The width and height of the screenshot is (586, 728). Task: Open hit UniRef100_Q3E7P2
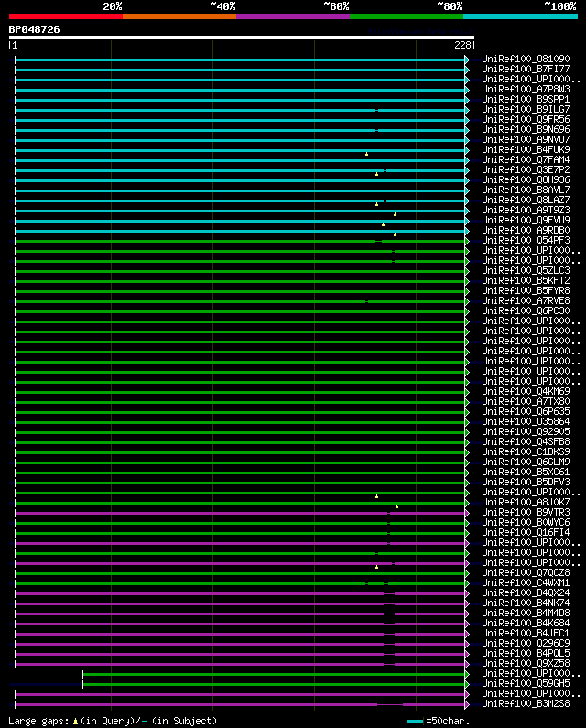point(526,170)
